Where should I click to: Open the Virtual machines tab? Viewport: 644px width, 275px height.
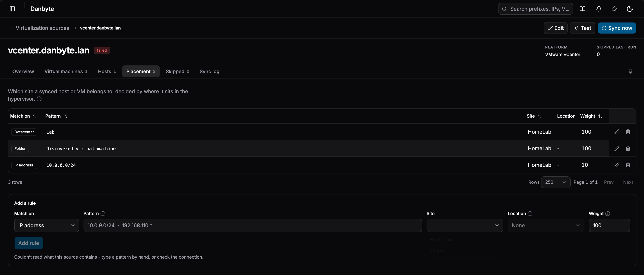point(66,72)
